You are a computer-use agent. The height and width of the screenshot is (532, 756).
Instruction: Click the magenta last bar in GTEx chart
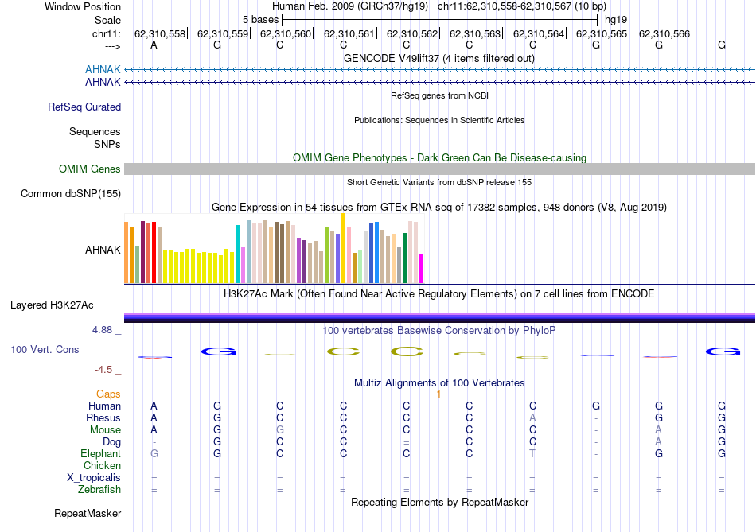[422, 269]
